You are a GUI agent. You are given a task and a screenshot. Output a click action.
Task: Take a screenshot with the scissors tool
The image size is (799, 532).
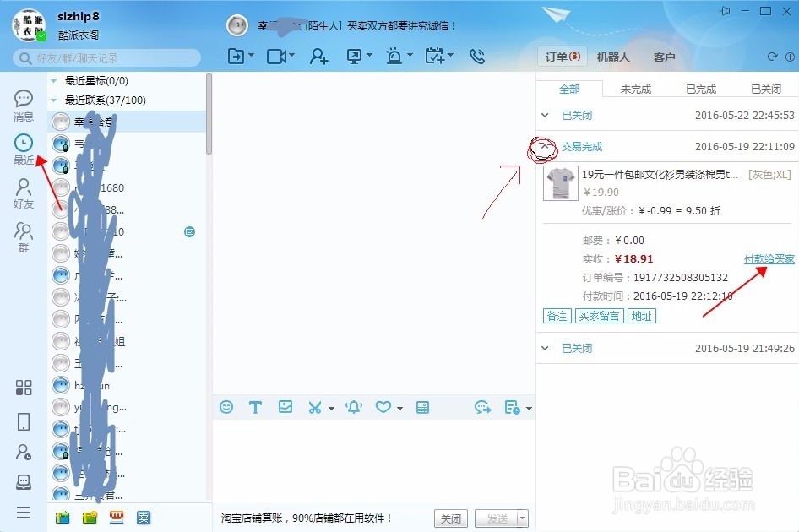point(316,406)
